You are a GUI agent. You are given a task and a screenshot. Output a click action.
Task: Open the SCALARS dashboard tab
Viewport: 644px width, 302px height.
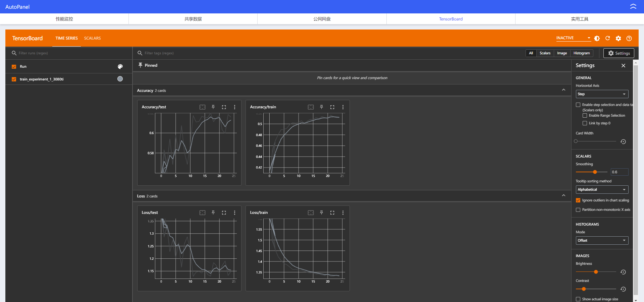92,38
